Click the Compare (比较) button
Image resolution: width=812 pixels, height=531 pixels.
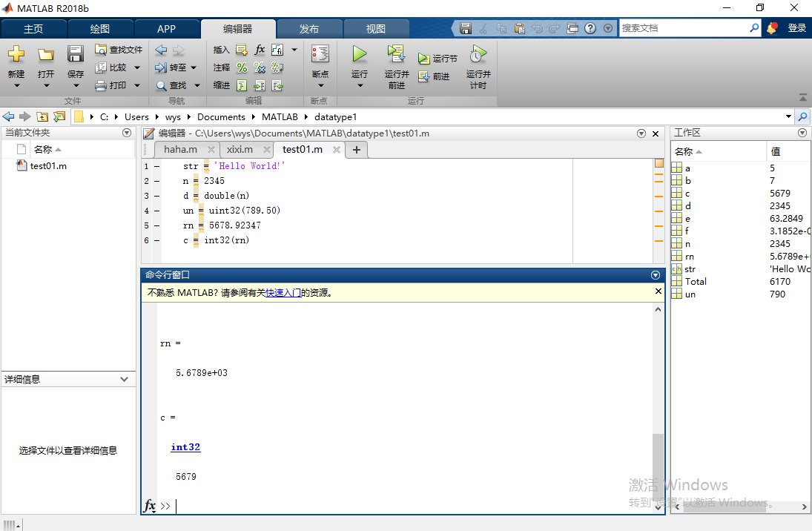(x=111, y=67)
